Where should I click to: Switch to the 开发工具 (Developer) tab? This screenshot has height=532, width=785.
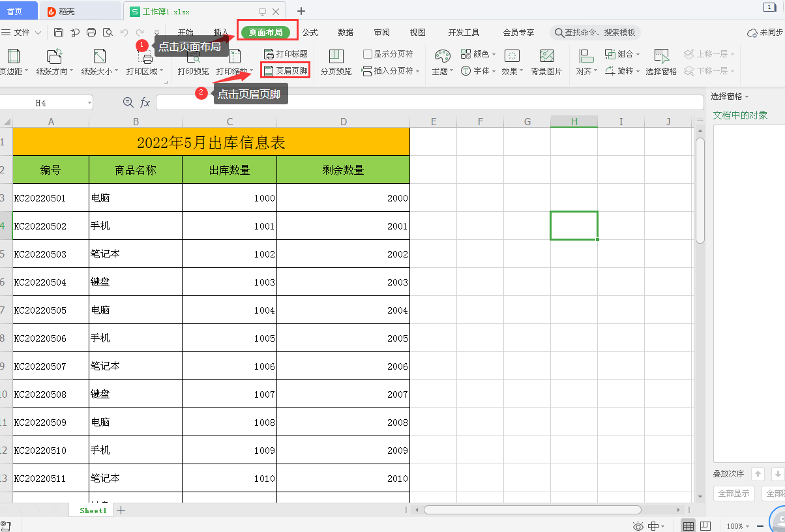pos(464,33)
